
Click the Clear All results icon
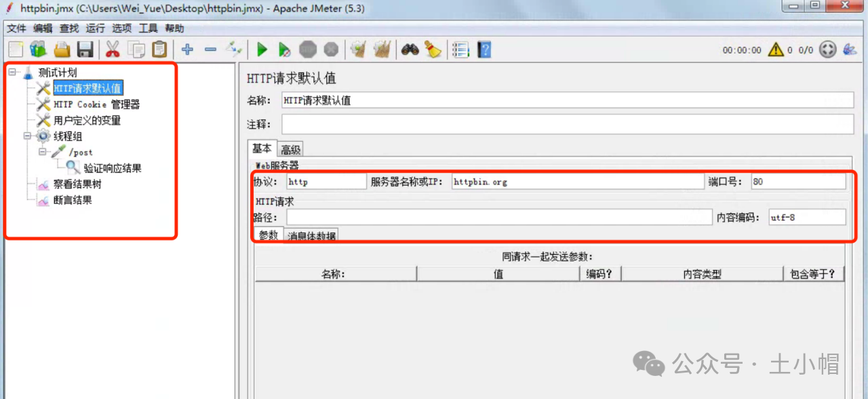382,49
